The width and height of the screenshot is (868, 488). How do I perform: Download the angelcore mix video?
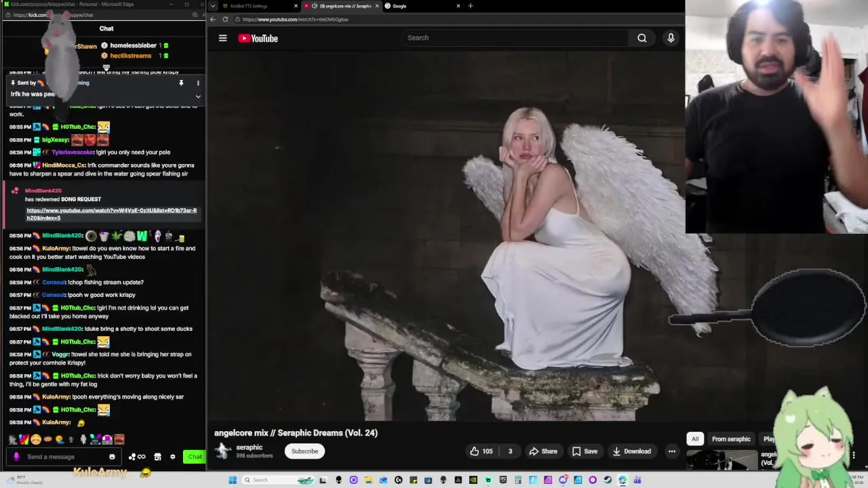[632, 451]
